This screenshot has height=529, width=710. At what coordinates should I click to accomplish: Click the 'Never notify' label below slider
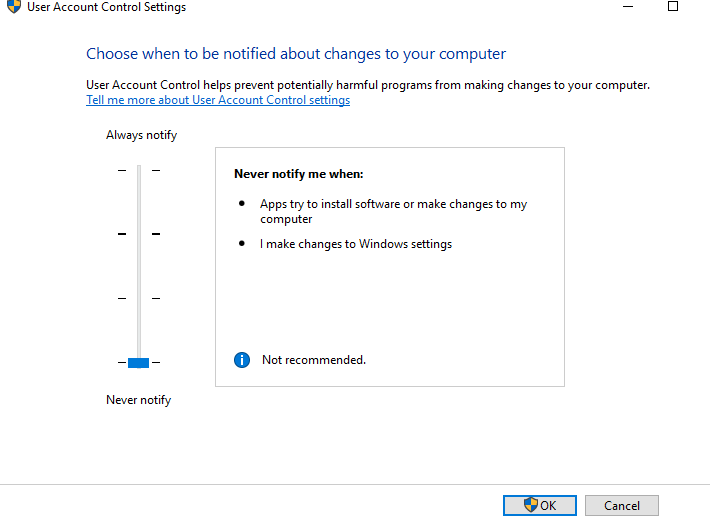(139, 400)
